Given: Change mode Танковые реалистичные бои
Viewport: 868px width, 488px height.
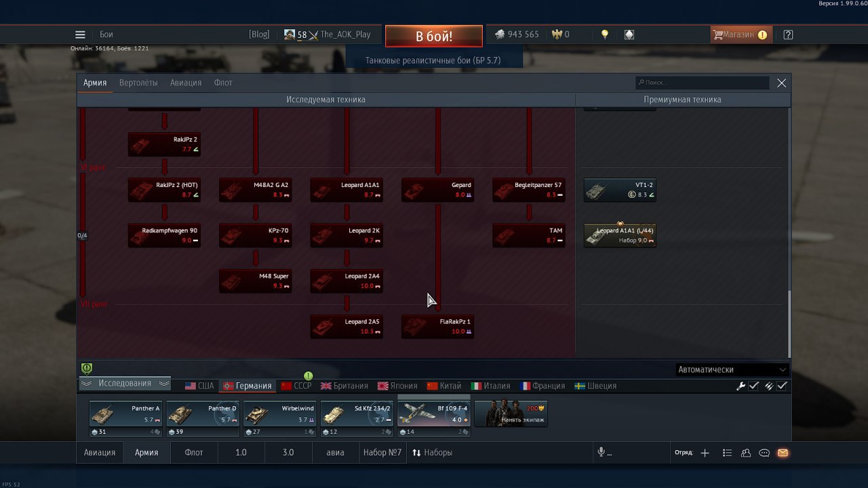Looking at the screenshot, I should click(433, 60).
